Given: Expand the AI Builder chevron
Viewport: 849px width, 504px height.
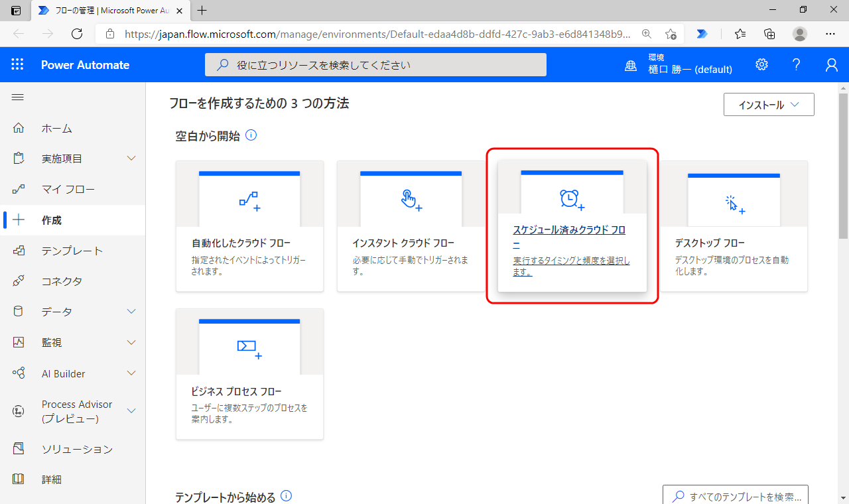Looking at the screenshot, I should point(131,373).
